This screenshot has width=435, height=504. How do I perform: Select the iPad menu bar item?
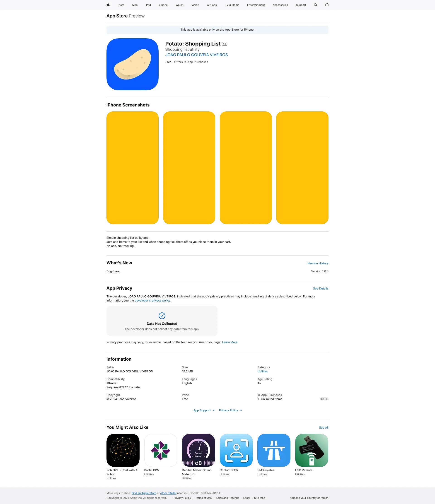click(x=148, y=5)
